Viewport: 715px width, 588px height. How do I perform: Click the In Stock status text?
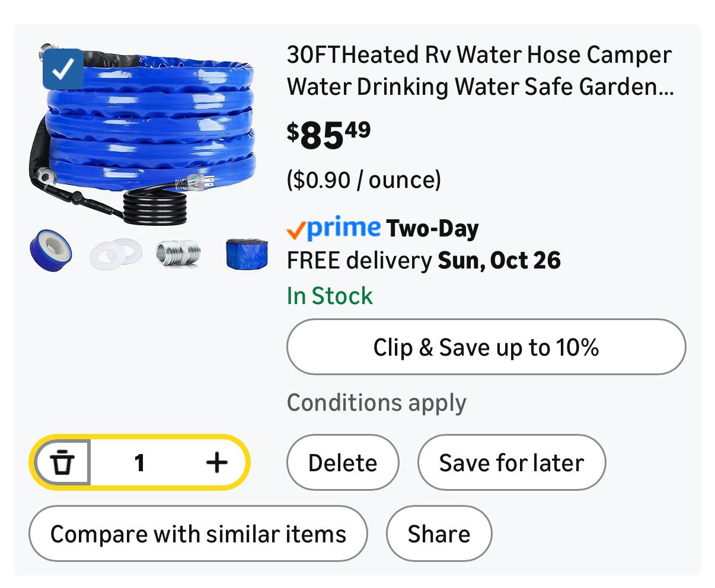tap(330, 296)
